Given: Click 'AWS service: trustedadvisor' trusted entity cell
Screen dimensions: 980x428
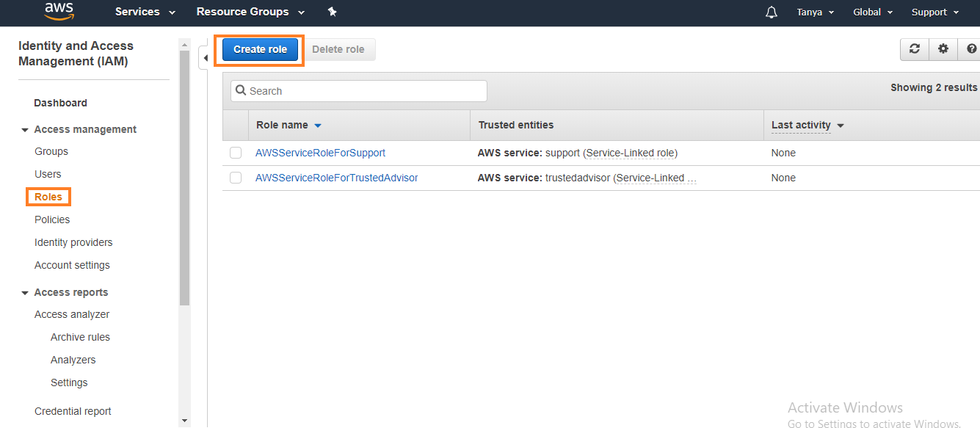Looking at the screenshot, I should pyautogui.click(x=587, y=178).
